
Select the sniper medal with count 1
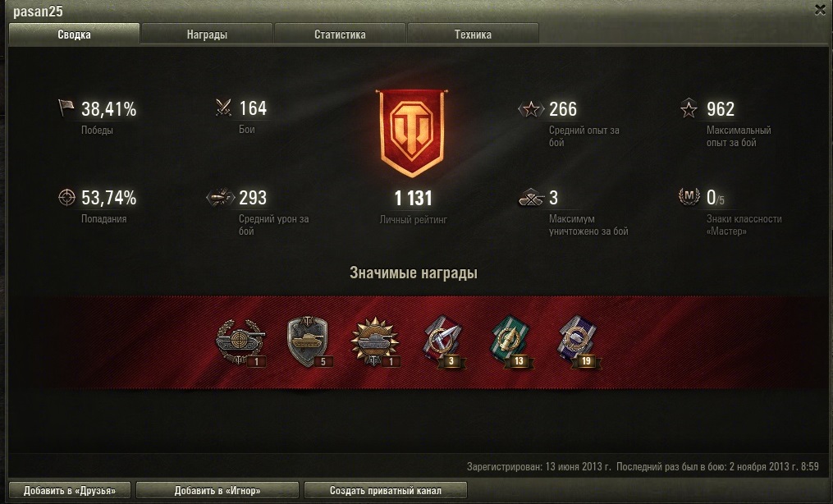[240, 342]
